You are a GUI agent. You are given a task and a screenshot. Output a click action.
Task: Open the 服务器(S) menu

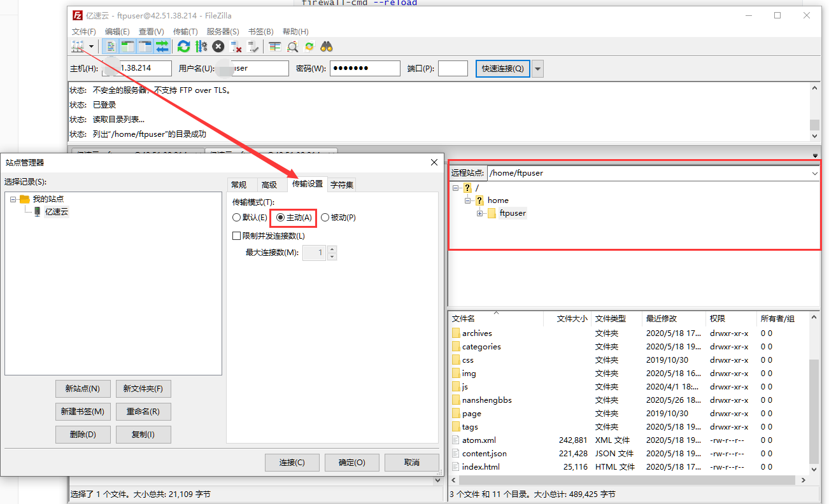[223, 31]
